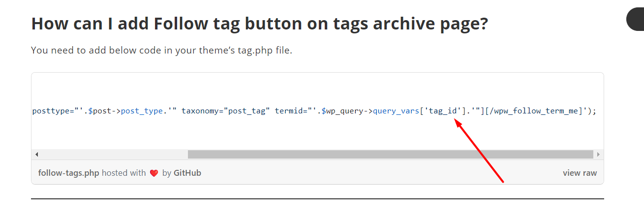Screen dimensions: 644x217
Task: Click the 'tag_id' string in code
Action: (442, 111)
